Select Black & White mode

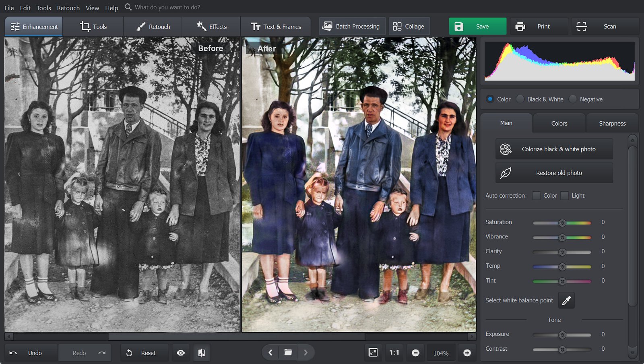tap(520, 99)
